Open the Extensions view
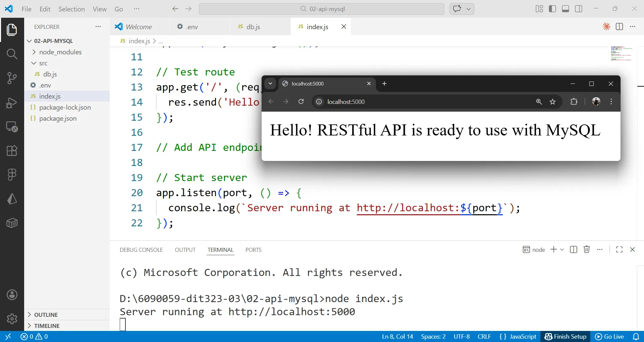 12,151
